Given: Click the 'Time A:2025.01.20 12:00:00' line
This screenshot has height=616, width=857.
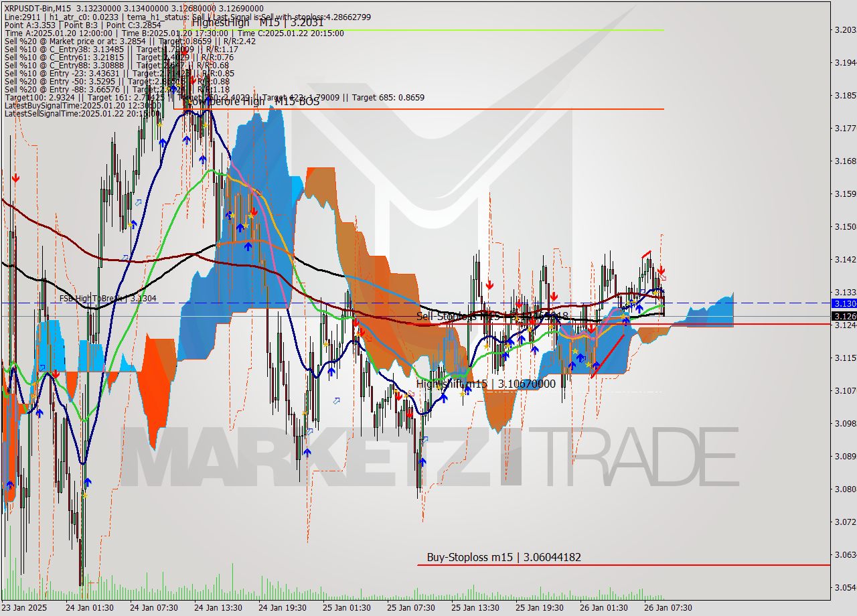Looking at the screenshot, I should tap(174, 33).
